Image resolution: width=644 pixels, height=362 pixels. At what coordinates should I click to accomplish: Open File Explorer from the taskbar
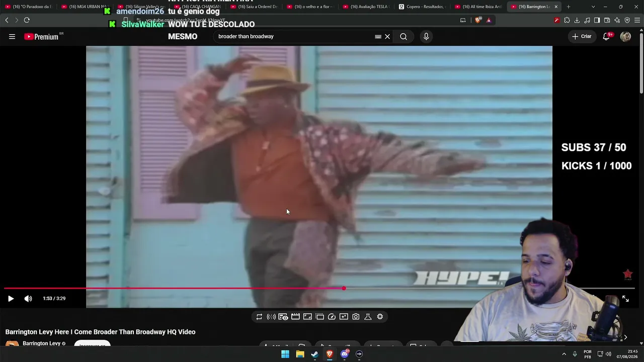coord(300,354)
